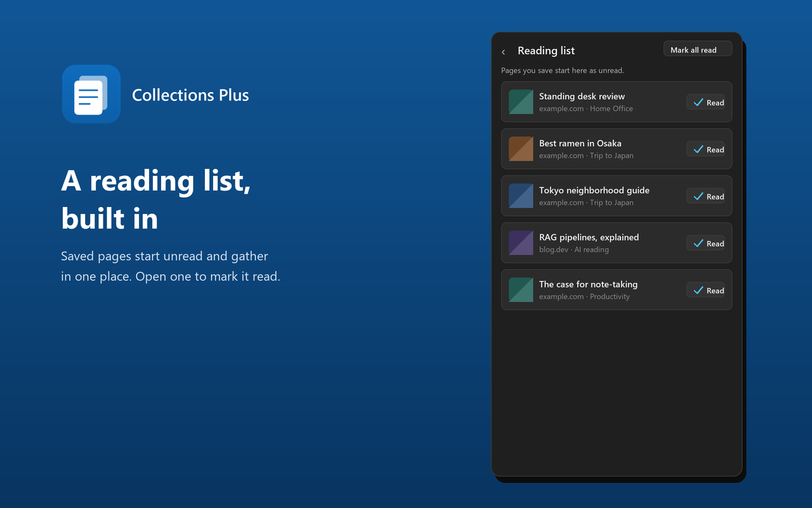Toggle Read status for RAG pipelines, explained
This screenshot has height=508, width=812.
pos(705,243)
